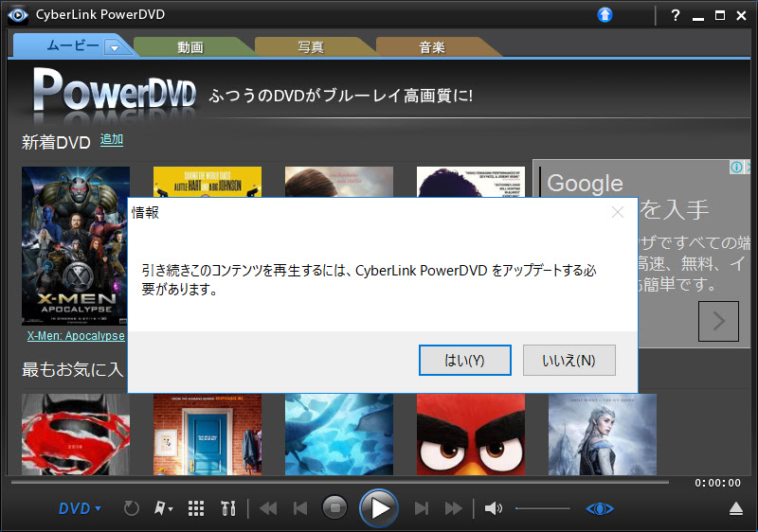Screen dimensions: 758x532
Task: Click the play button
Action: click(x=378, y=508)
